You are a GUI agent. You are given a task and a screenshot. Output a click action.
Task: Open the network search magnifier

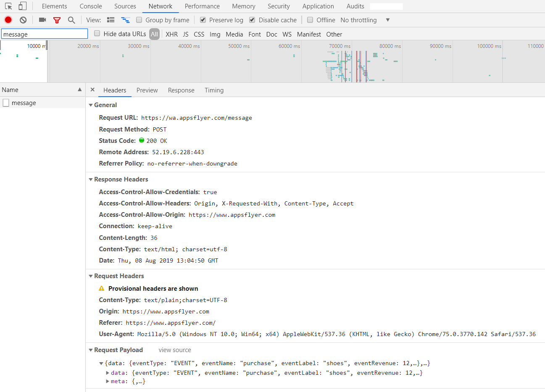(71, 20)
